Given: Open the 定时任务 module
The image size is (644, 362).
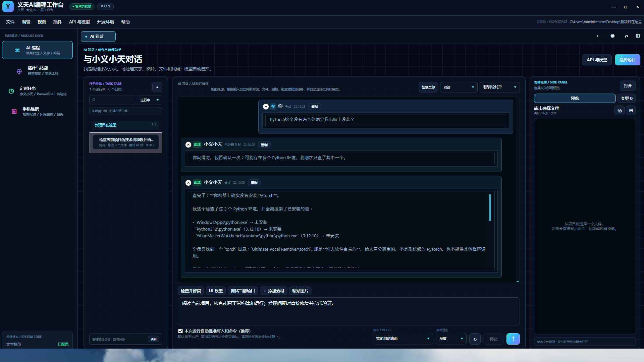Looking at the screenshot, I should (37, 91).
